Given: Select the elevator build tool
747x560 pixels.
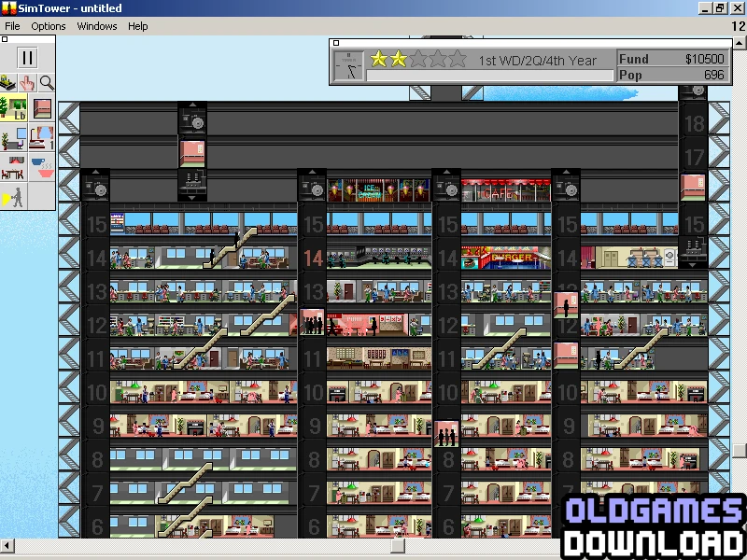Looking at the screenshot, I should coord(42,108).
